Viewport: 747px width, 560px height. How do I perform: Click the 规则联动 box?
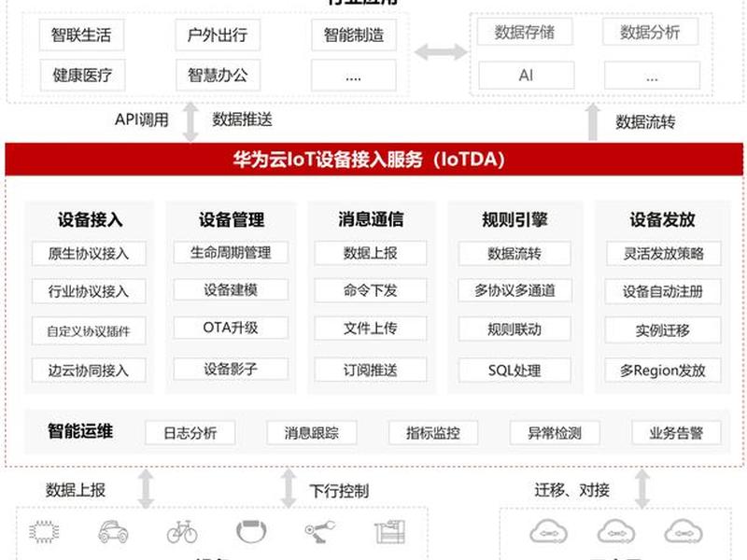coord(514,329)
